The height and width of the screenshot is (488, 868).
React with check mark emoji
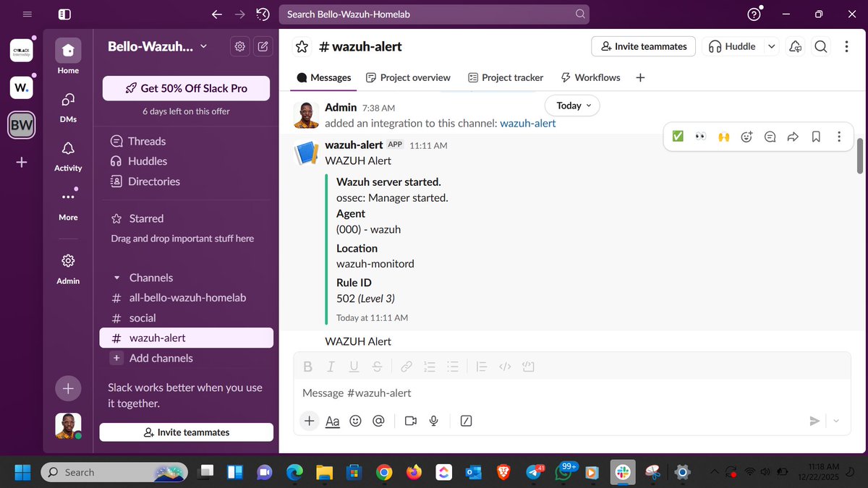tap(678, 136)
